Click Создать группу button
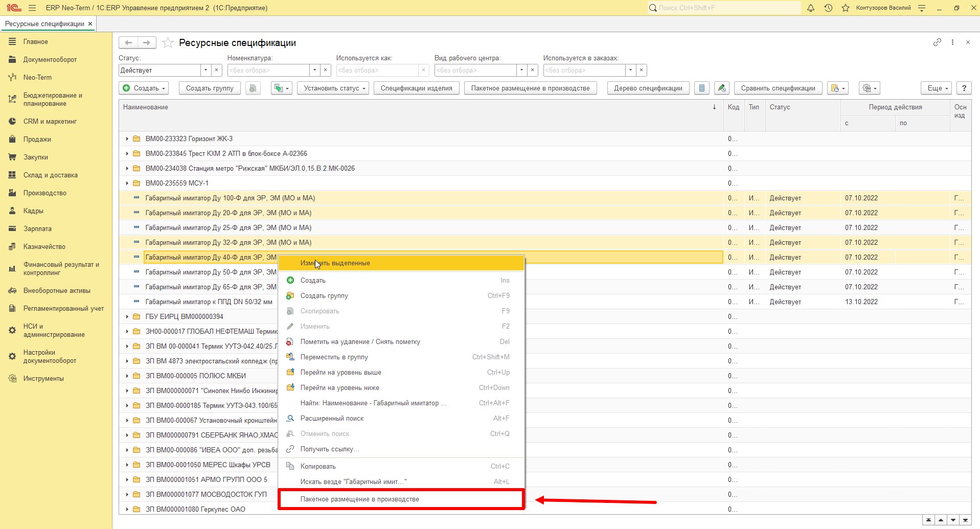 tap(210, 88)
